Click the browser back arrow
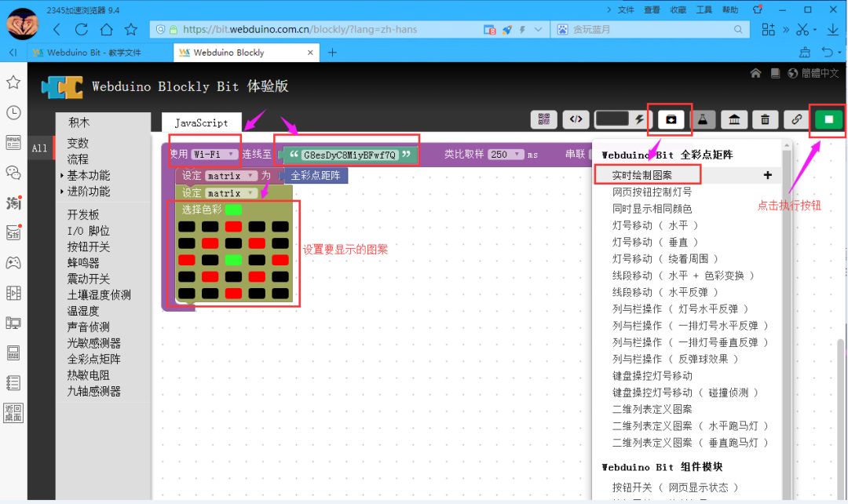Screen dimensions: 848x504 pos(57,29)
